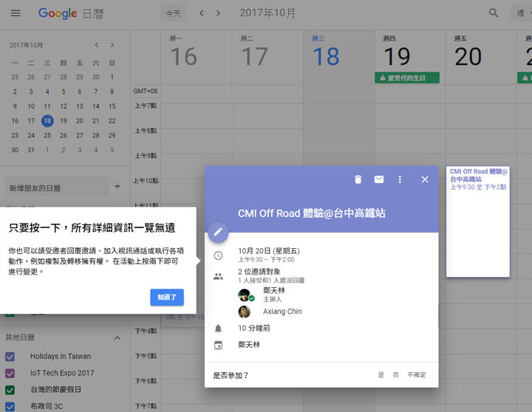Select day 17 column header
This screenshot has height=412, width=532.
255,56
